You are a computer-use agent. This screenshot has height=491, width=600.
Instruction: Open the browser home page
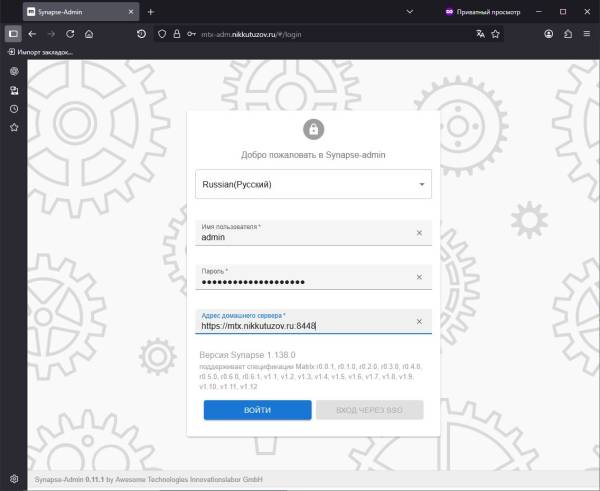(x=89, y=34)
